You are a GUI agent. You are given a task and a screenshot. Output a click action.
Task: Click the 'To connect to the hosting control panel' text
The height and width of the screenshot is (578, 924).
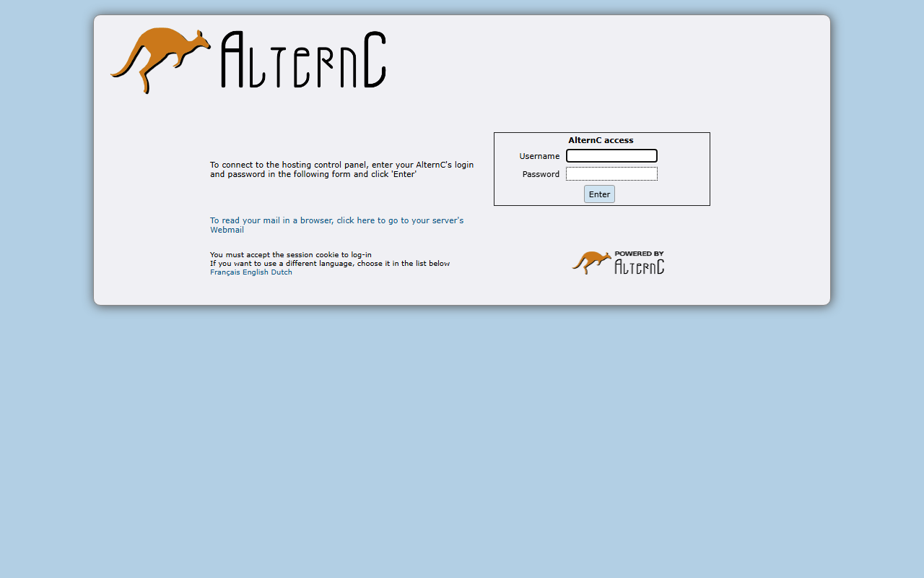(342, 170)
